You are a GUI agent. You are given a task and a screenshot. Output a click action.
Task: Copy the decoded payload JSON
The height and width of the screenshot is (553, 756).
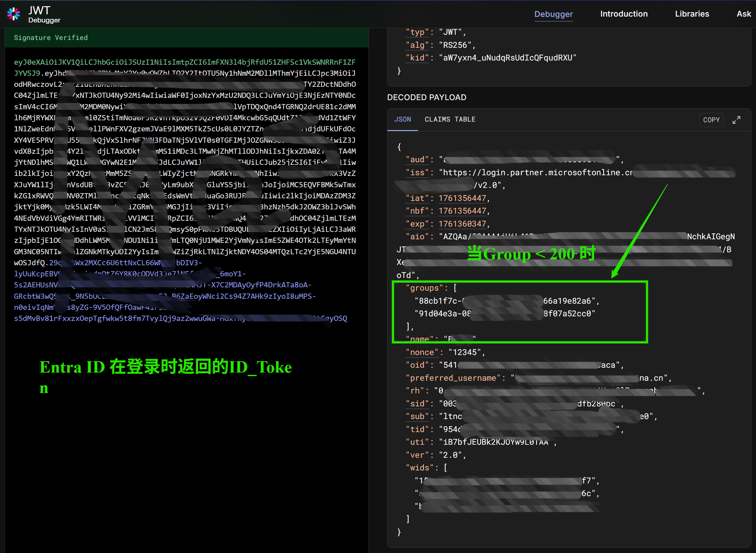[x=711, y=120]
